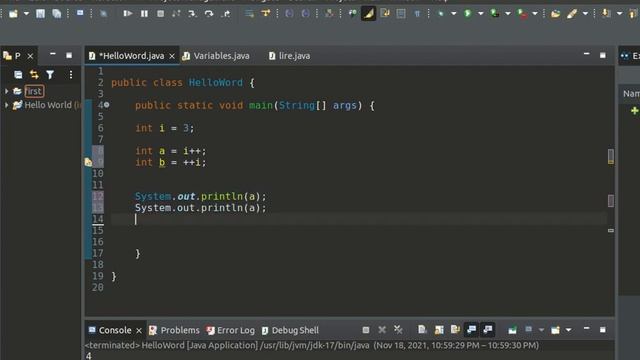The height and width of the screenshot is (360, 640).
Task: Open a terminal from the toolbar
Action: (x=80, y=13)
